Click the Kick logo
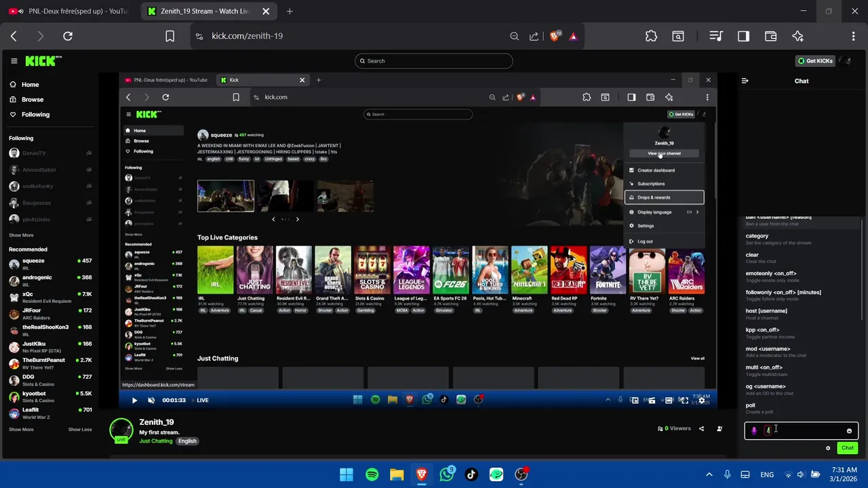868x488 pixels. pyautogui.click(x=43, y=61)
